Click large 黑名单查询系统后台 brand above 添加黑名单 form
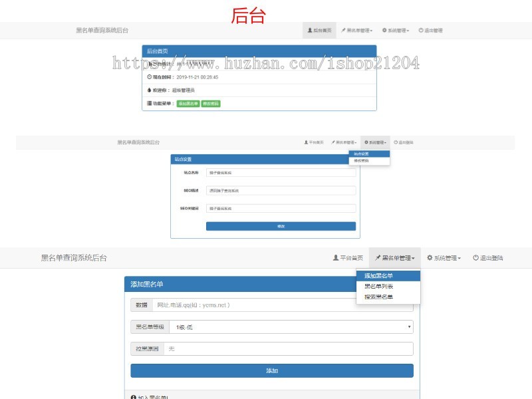Screen dimensions: 532x399 (74, 258)
